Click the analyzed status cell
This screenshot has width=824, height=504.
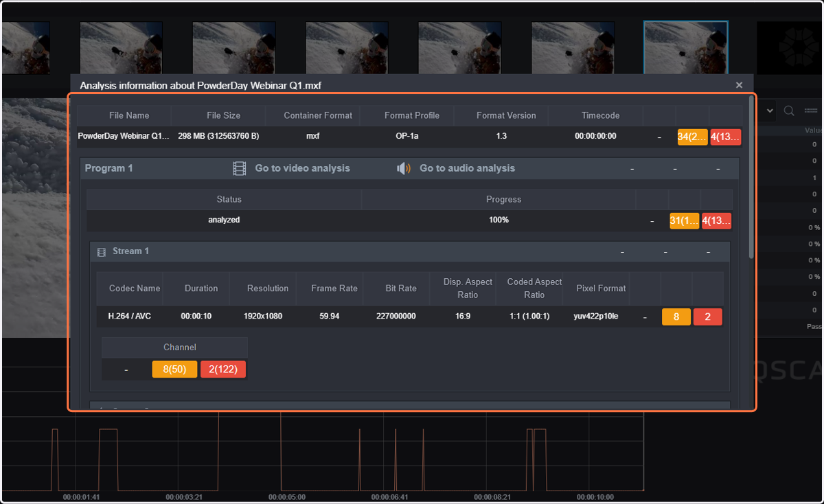pos(224,220)
